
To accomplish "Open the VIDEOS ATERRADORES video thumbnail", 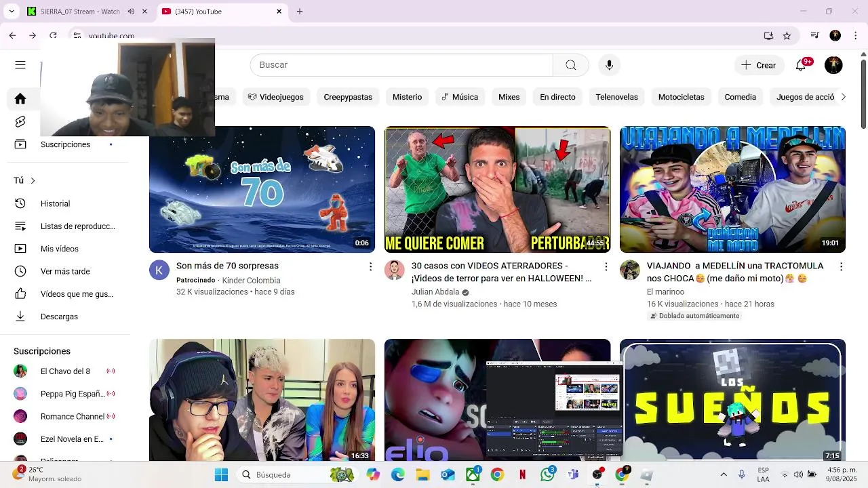I will coord(497,189).
